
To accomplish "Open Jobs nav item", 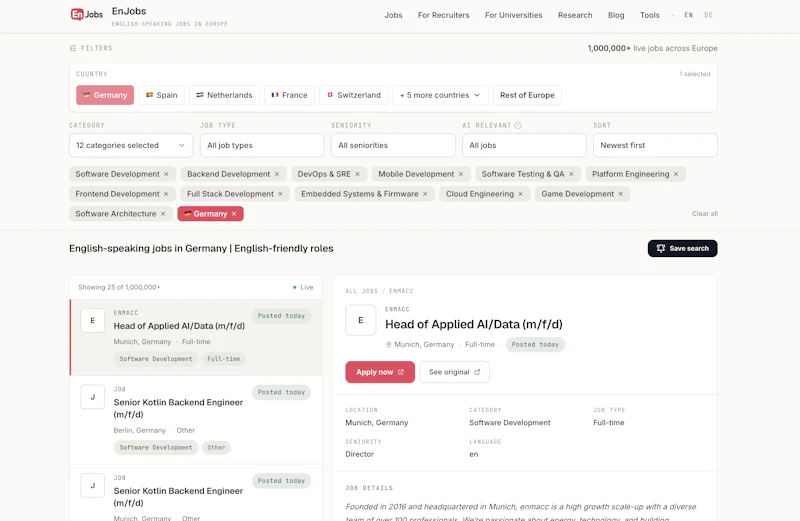I will coord(393,15).
